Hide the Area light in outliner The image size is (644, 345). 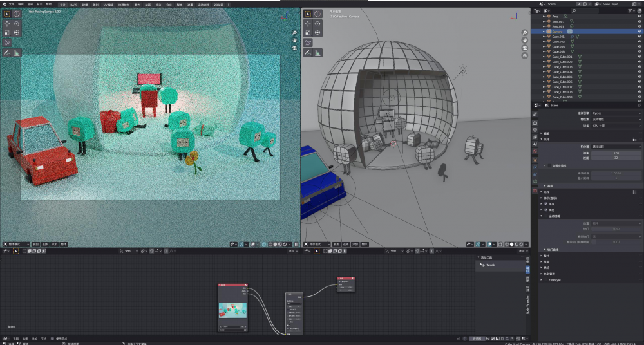tap(639, 17)
